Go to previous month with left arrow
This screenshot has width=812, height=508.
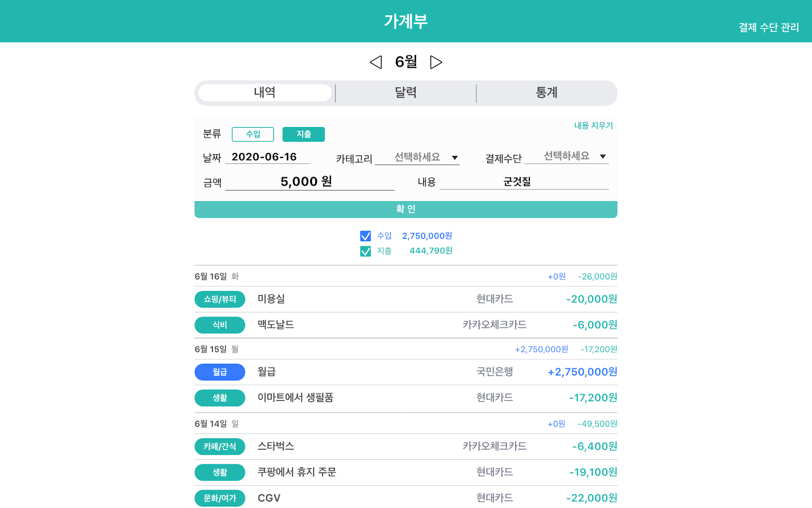pos(376,62)
